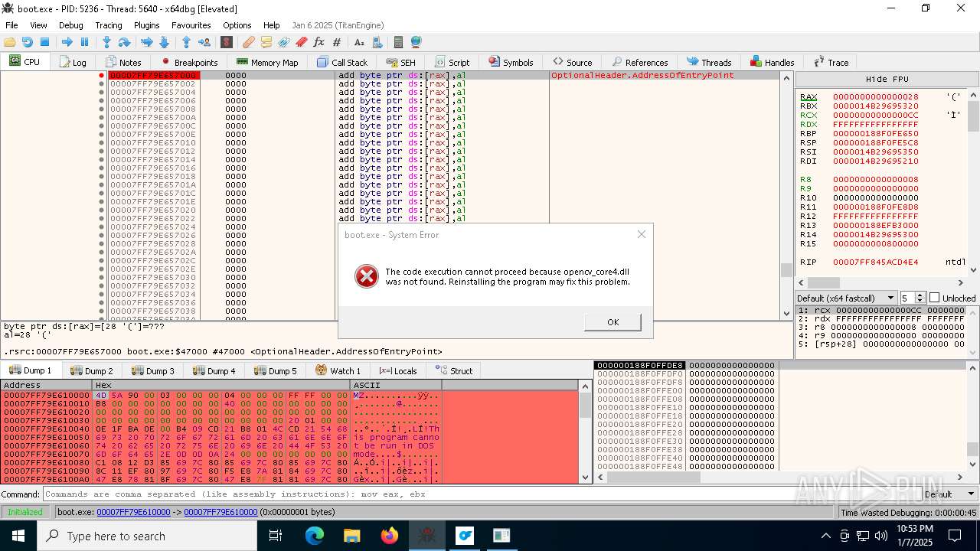This screenshot has height=551, width=980.
Task: Toggle breakpoint dot at 00007FF79E657002
Action: click(101, 84)
